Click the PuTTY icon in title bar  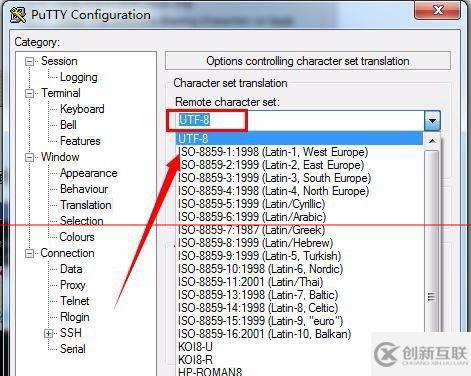(18, 15)
